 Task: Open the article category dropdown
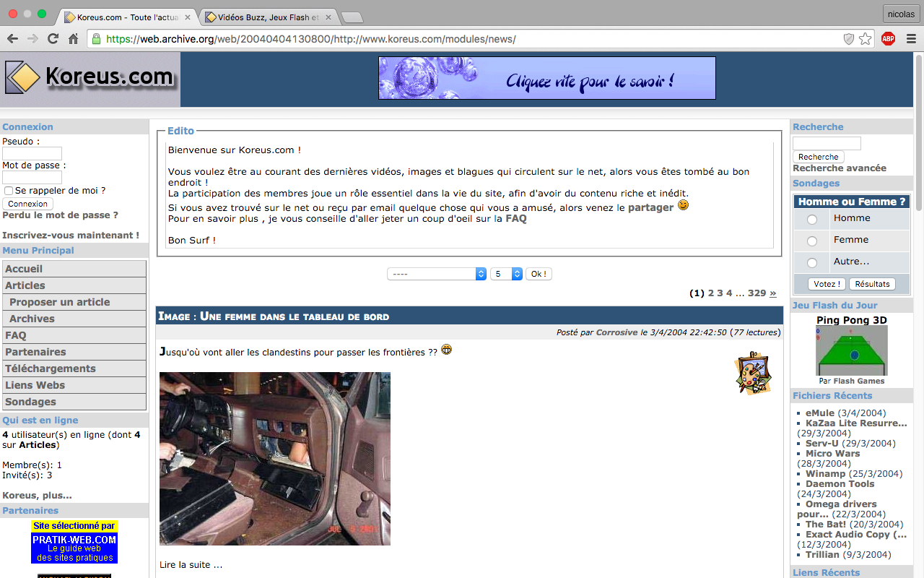437,274
